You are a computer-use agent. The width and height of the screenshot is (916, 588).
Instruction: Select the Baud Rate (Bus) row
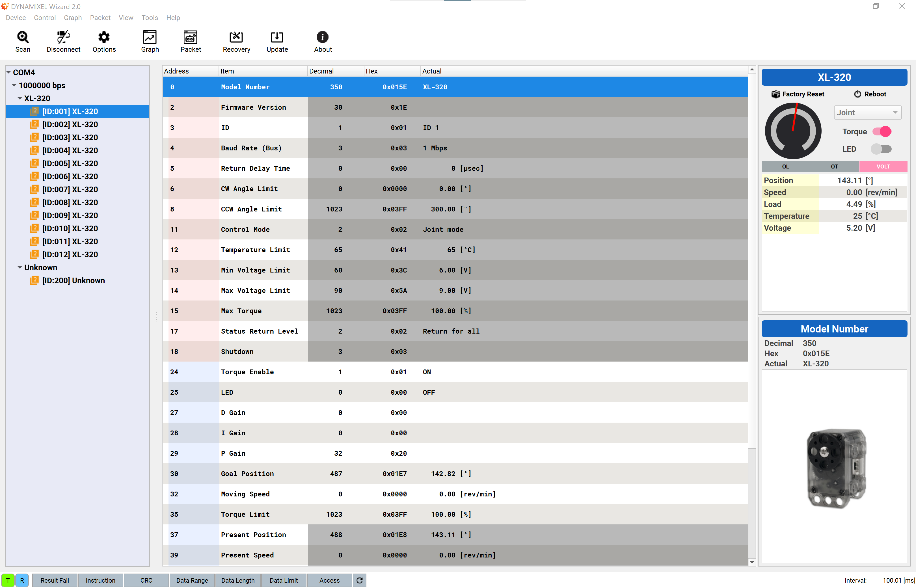(455, 148)
